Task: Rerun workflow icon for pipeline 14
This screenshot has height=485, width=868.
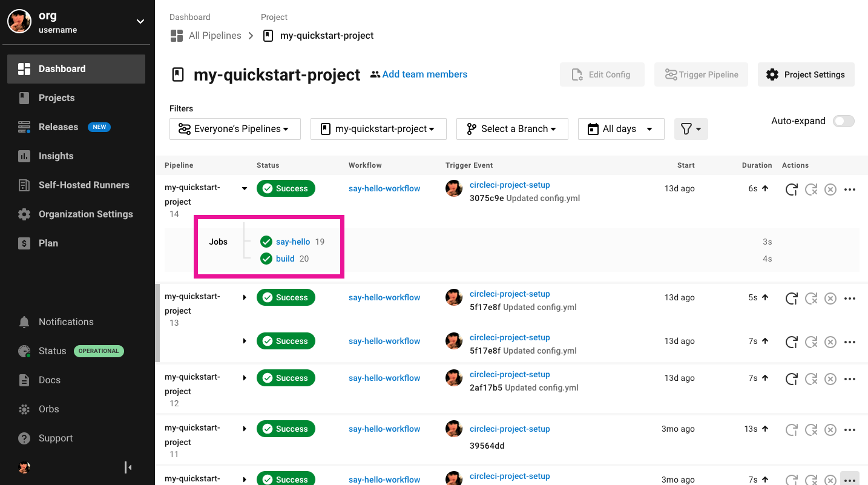Action: click(x=791, y=190)
